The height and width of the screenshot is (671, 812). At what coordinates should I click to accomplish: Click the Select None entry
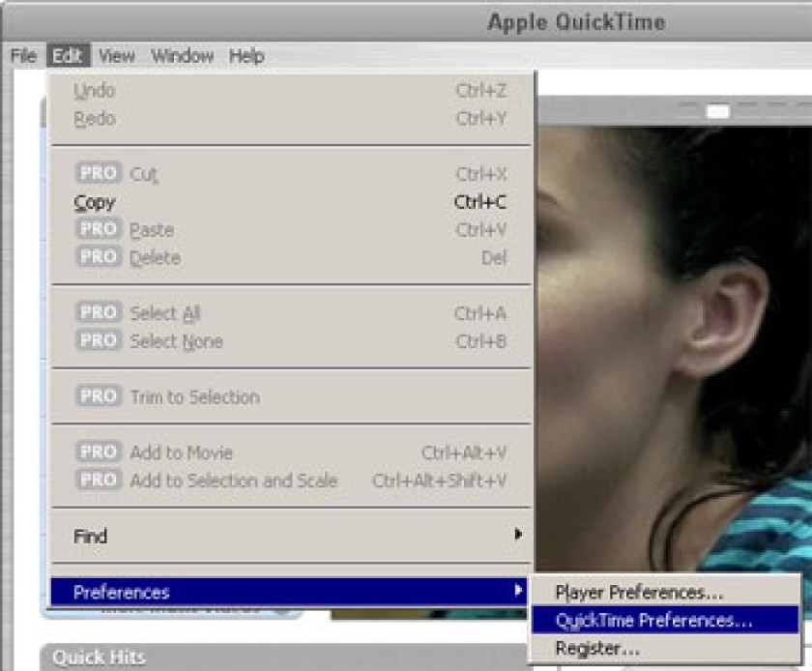292,341
